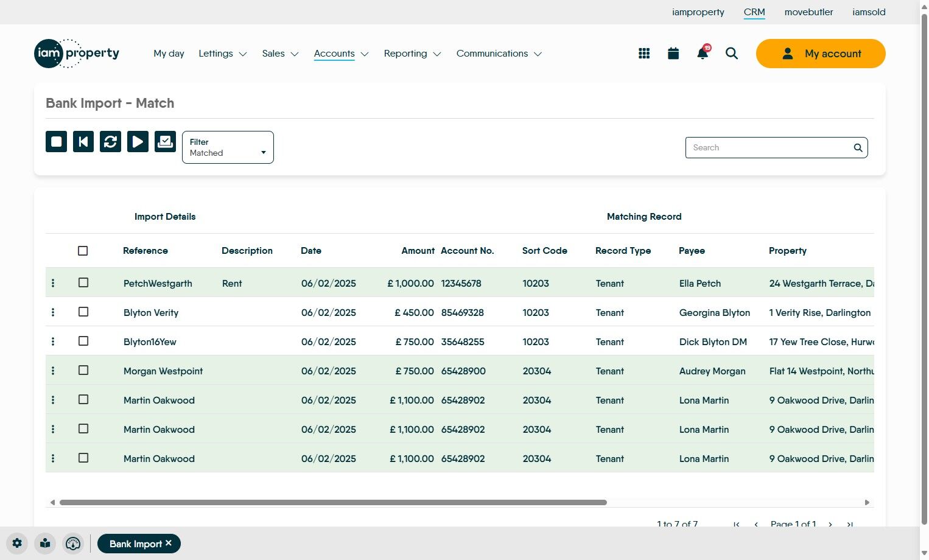Open the calendar icon in header
This screenshot has height=560, width=929.
pyautogui.click(x=673, y=54)
